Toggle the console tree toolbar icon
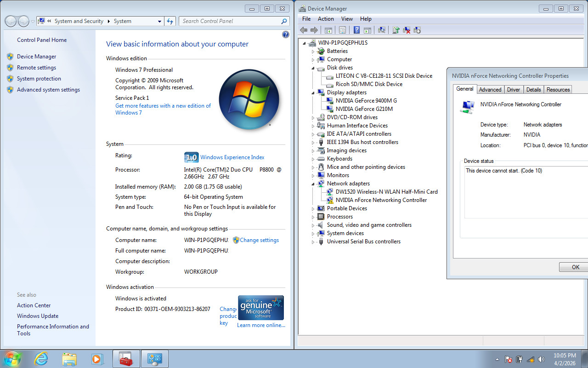Viewport: 588px width, 368px height. point(328,30)
